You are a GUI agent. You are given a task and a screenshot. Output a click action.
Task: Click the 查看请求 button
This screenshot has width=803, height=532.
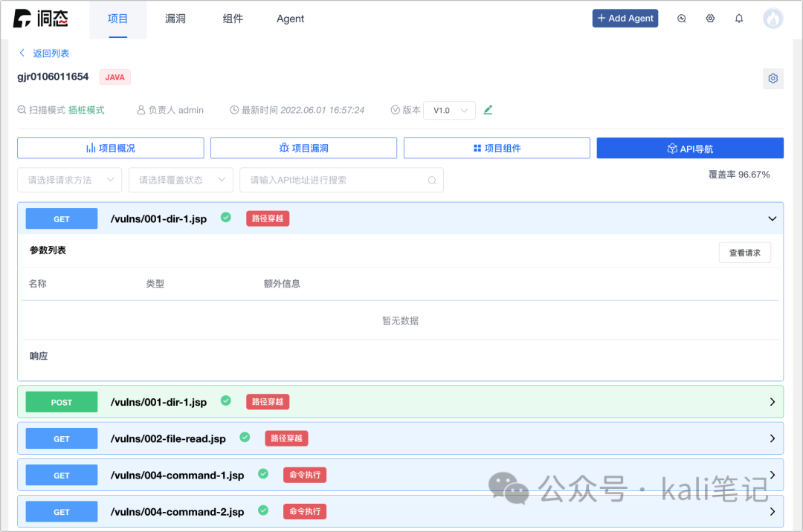pos(744,253)
